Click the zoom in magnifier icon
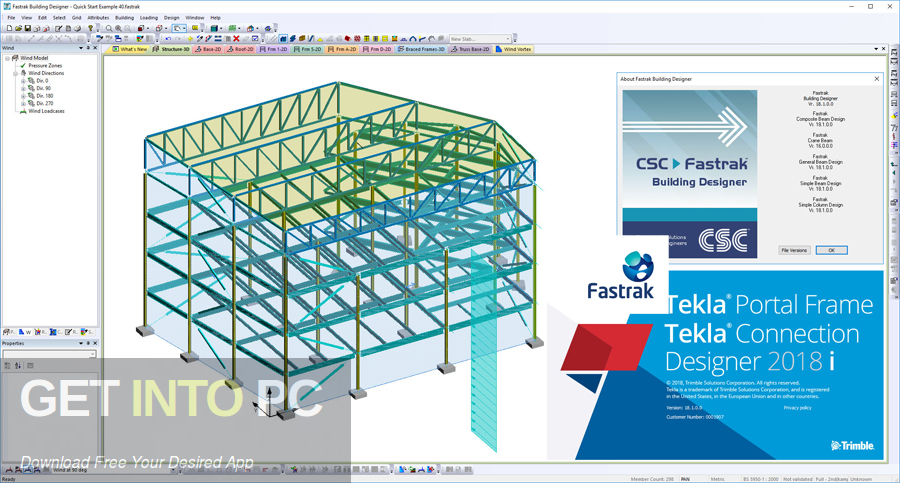The height and width of the screenshot is (483, 900). (x=118, y=28)
